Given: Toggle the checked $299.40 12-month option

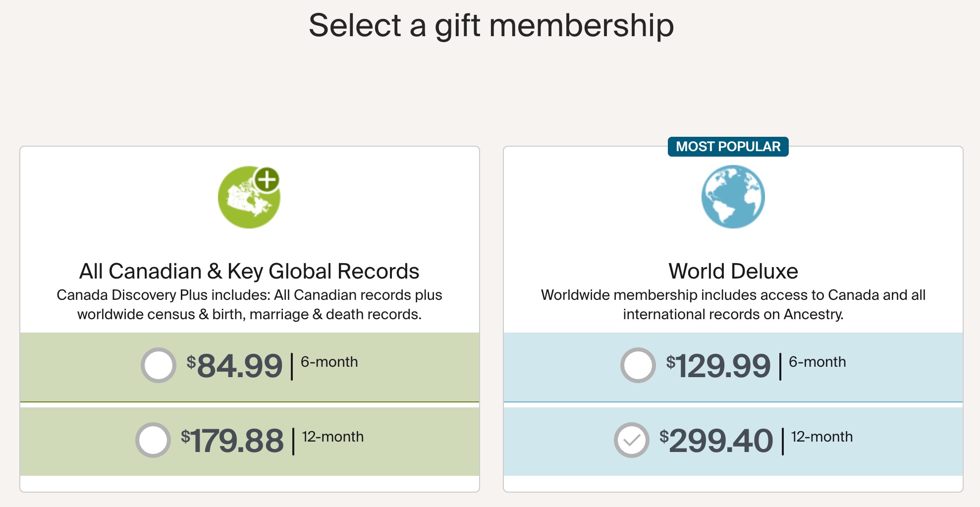Looking at the screenshot, I should [632, 440].
